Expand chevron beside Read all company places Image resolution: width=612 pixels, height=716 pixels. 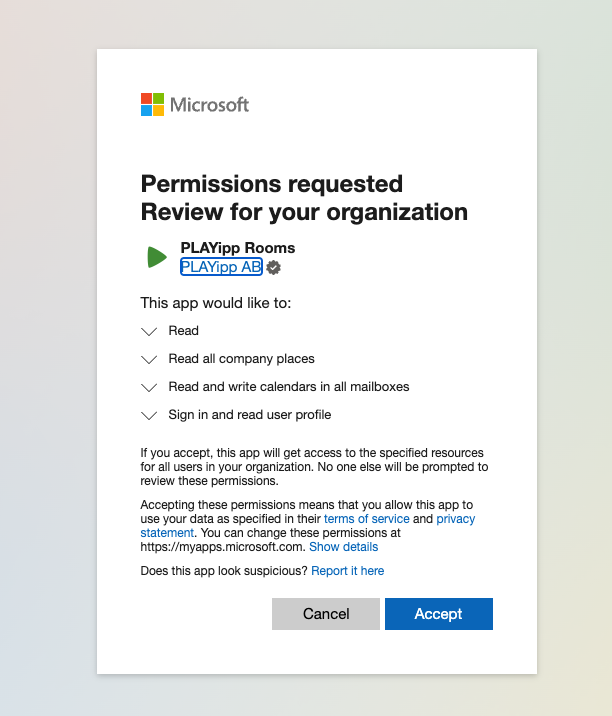[150, 359]
